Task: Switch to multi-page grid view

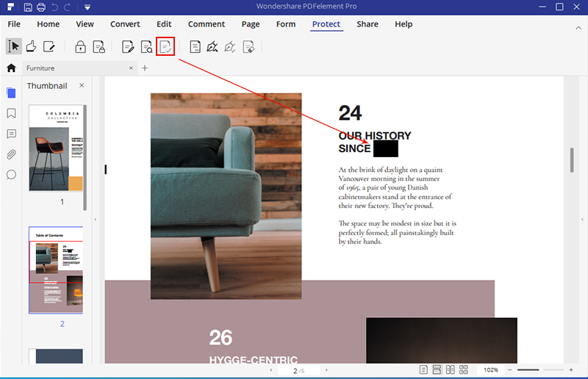Action: 464,369
